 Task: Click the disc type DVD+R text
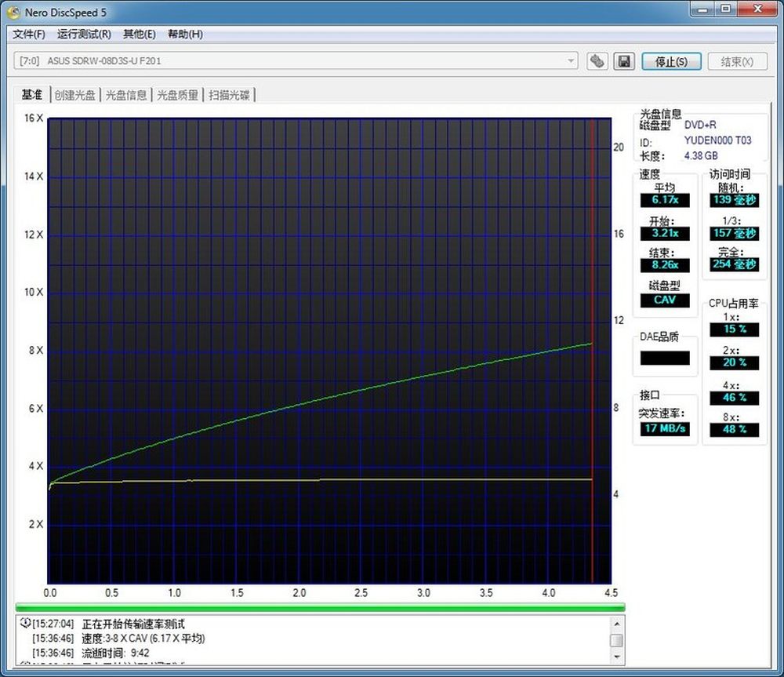tap(700, 125)
